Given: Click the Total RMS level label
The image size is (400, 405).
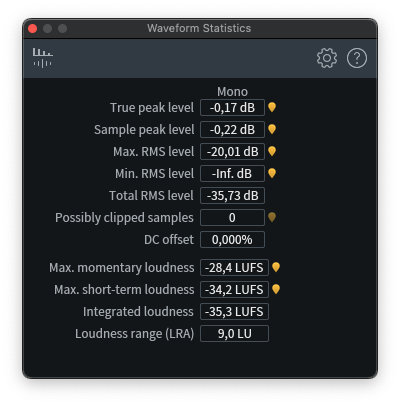Looking at the screenshot, I should [x=151, y=196].
